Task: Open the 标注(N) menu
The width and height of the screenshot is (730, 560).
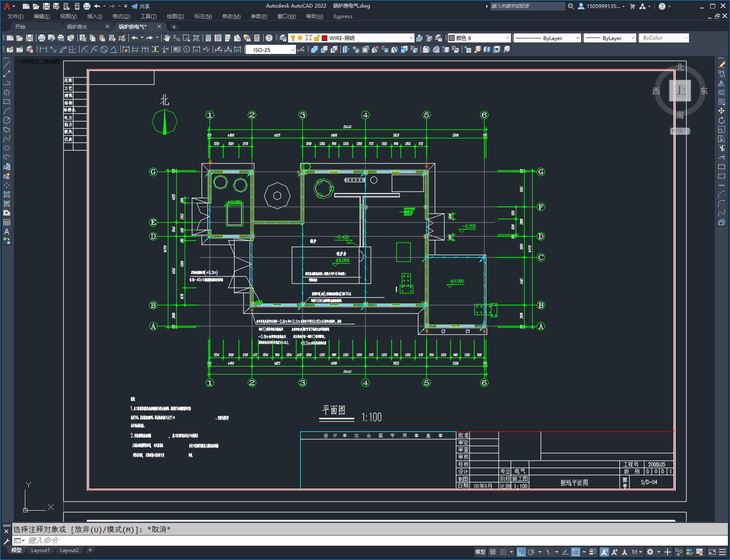Action: [203, 16]
